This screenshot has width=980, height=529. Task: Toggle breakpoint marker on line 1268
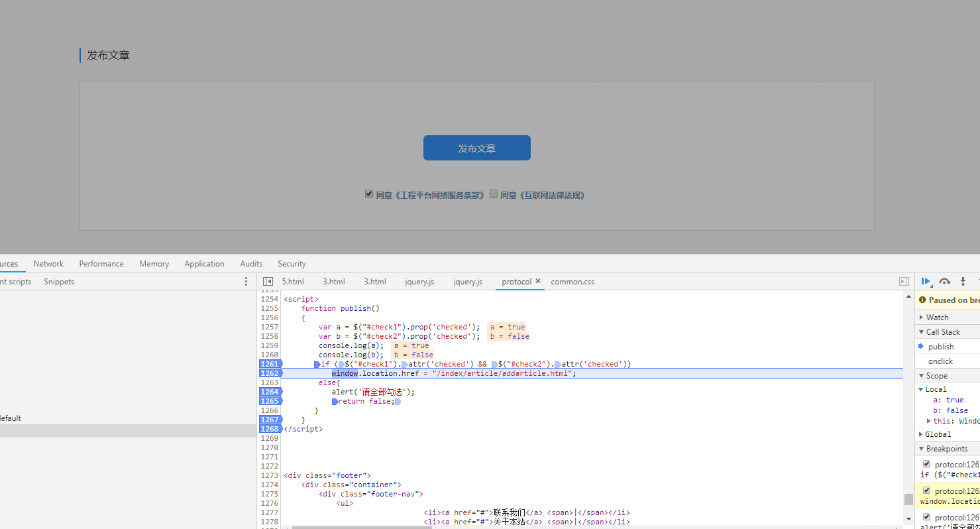[x=270, y=429]
